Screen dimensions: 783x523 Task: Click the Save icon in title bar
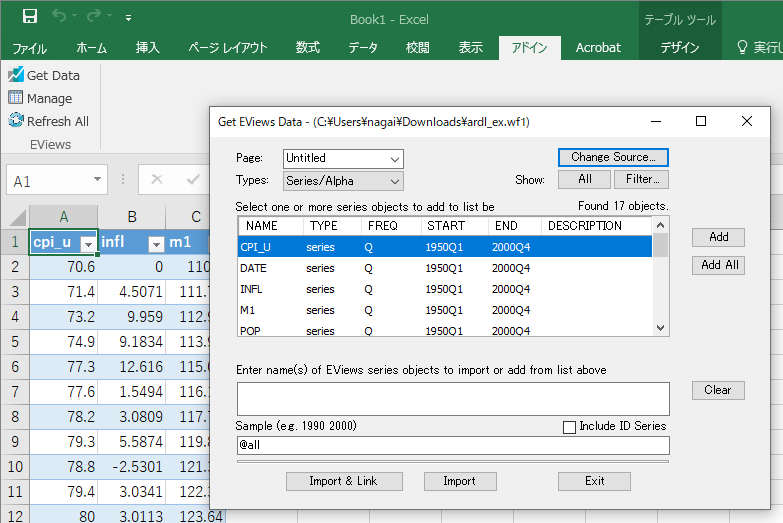[x=30, y=16]
